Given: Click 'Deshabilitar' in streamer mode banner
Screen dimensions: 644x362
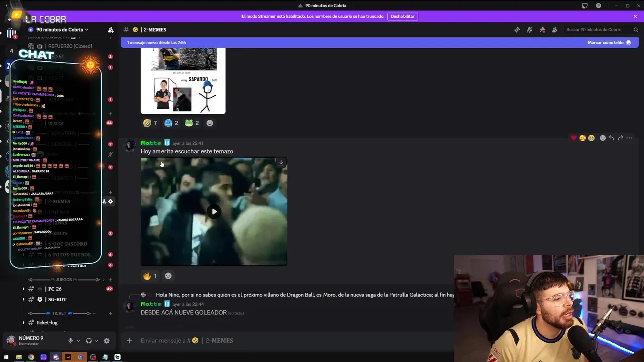Looking at the screenshot, I should tap(403, 16).
